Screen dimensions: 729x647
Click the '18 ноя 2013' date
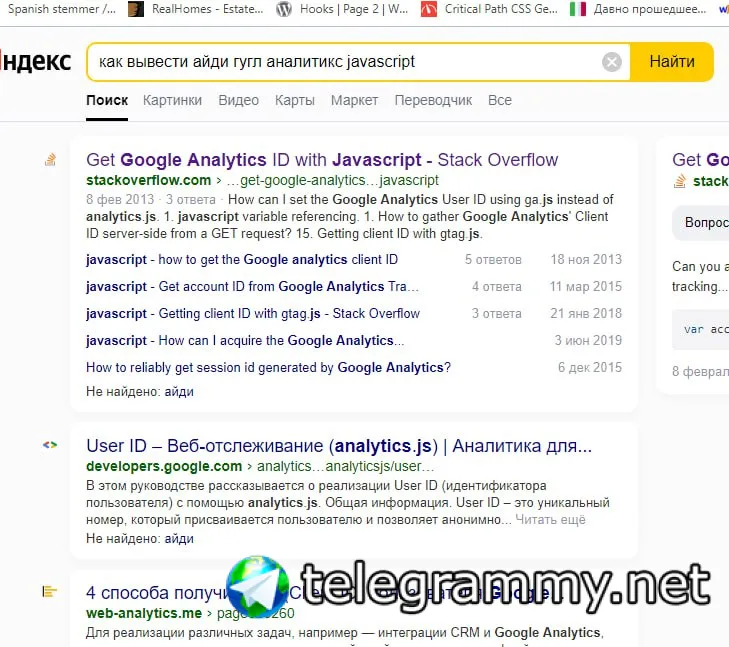click(x=586, y=259)
